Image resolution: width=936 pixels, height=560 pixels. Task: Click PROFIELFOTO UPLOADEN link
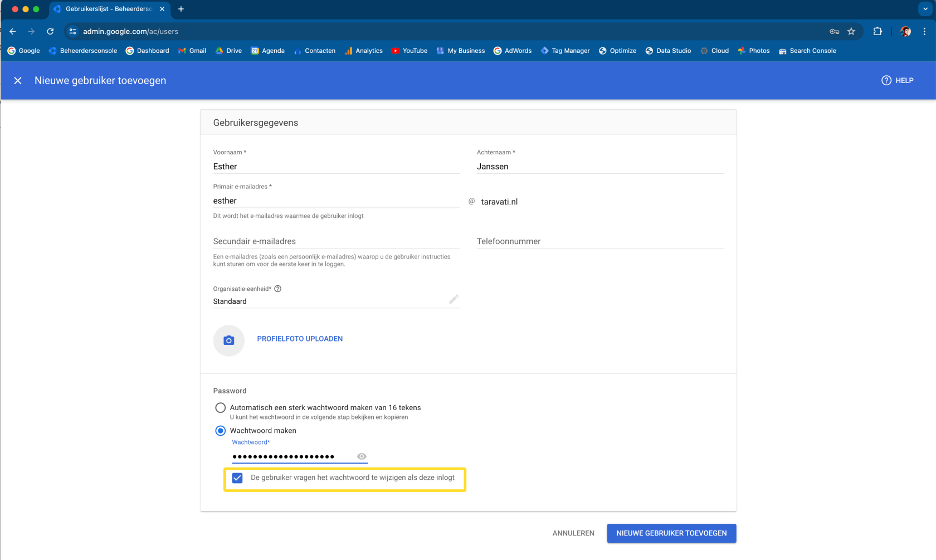pos(300,339)
